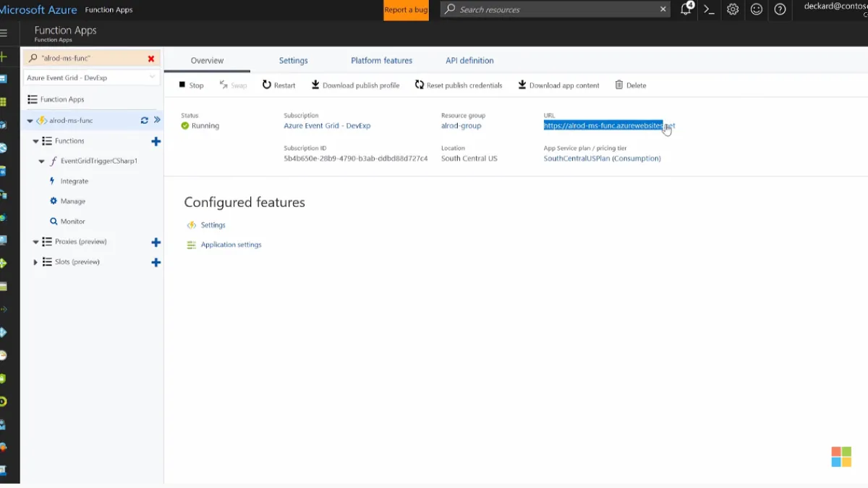The image size is (868, 488).
Task: Delete the function app
Action: [x=631, y=85]
